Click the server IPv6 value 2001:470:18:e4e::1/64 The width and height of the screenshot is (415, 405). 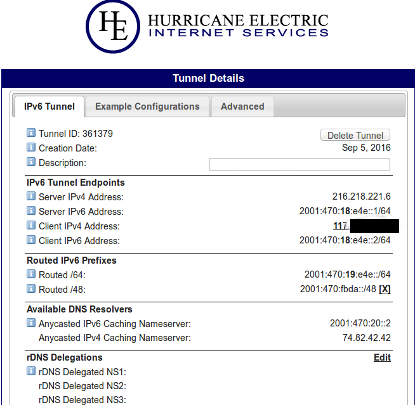[x=345, y=211]
